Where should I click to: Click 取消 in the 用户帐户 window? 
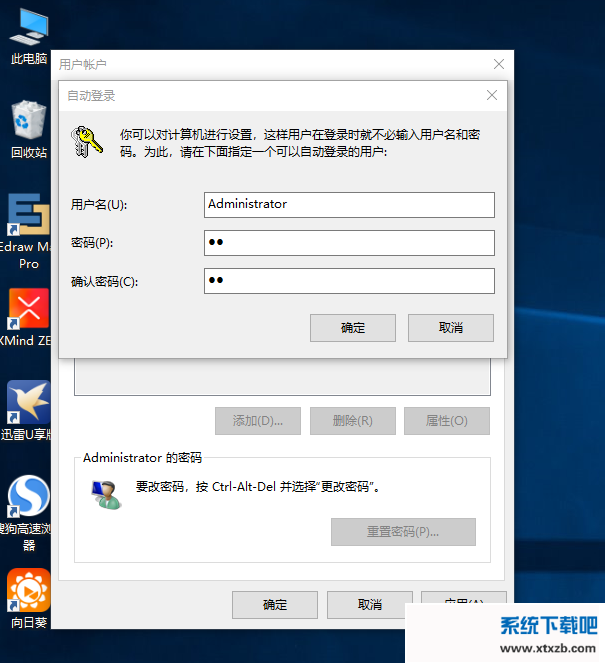[370, 605]
